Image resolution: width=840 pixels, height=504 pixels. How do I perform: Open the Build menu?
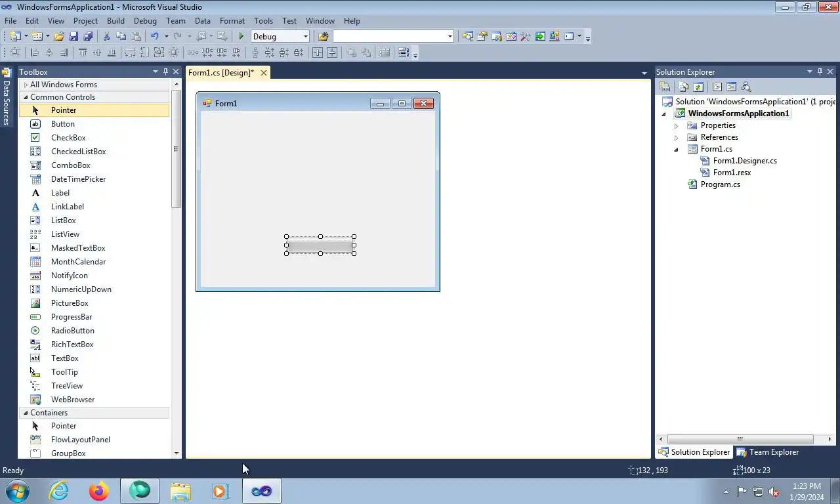coord(115,21)
